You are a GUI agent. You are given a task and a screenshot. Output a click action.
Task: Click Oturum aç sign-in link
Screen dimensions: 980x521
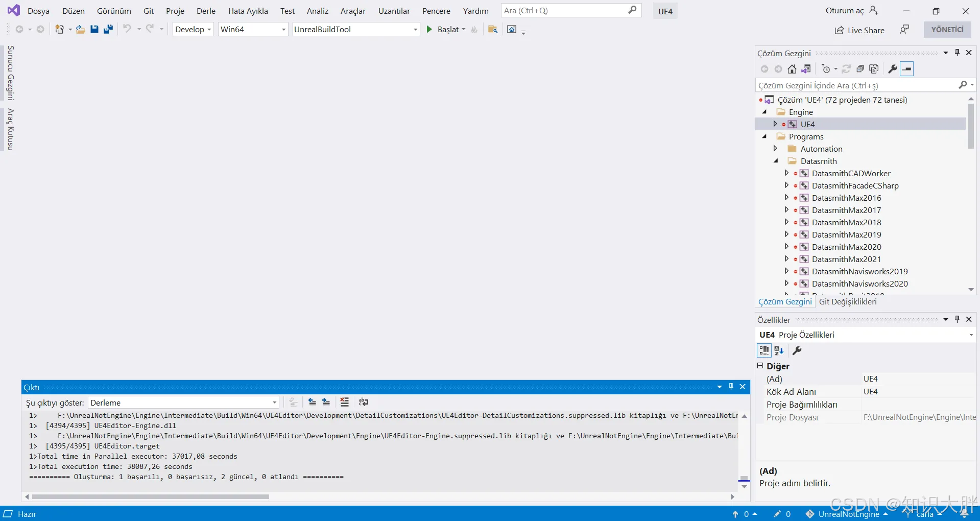pyautogui.click(x=845, y=10)
